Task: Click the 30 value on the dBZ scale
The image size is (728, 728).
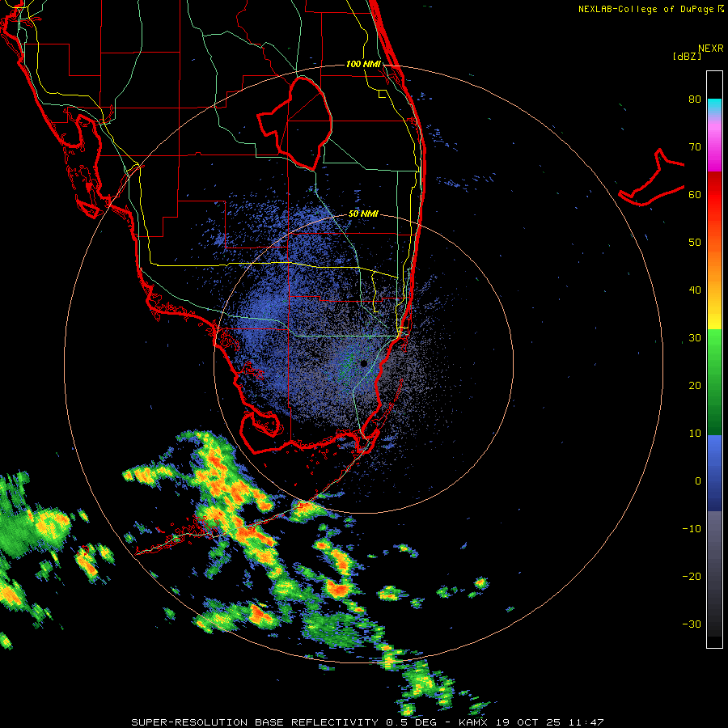Action: click(x=695, y=338)
